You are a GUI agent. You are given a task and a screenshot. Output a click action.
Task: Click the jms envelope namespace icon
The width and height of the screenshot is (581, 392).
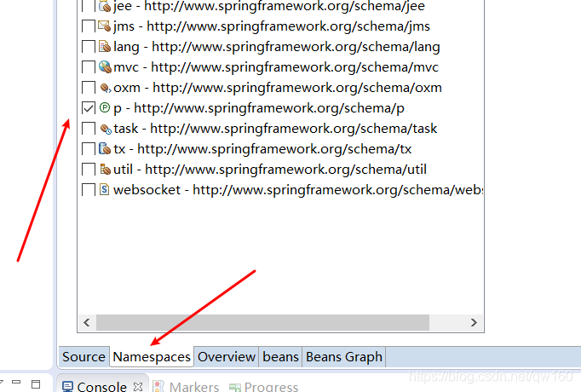(105, 26)
